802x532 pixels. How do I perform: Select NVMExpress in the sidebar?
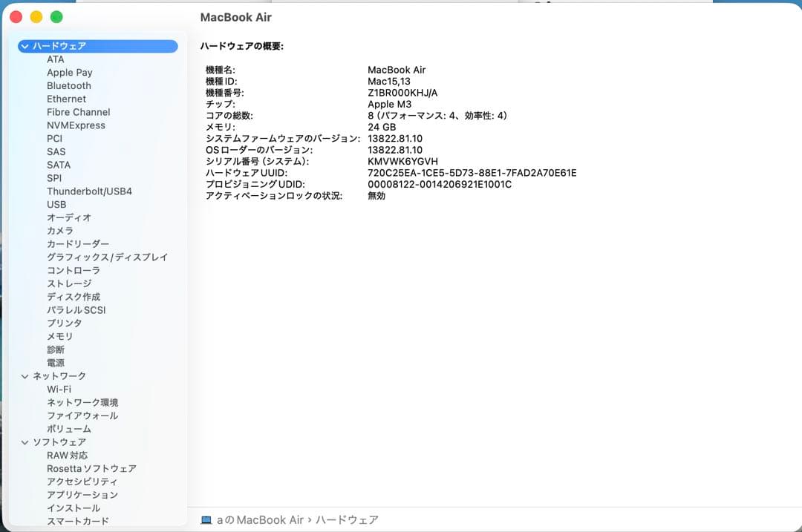76,125
